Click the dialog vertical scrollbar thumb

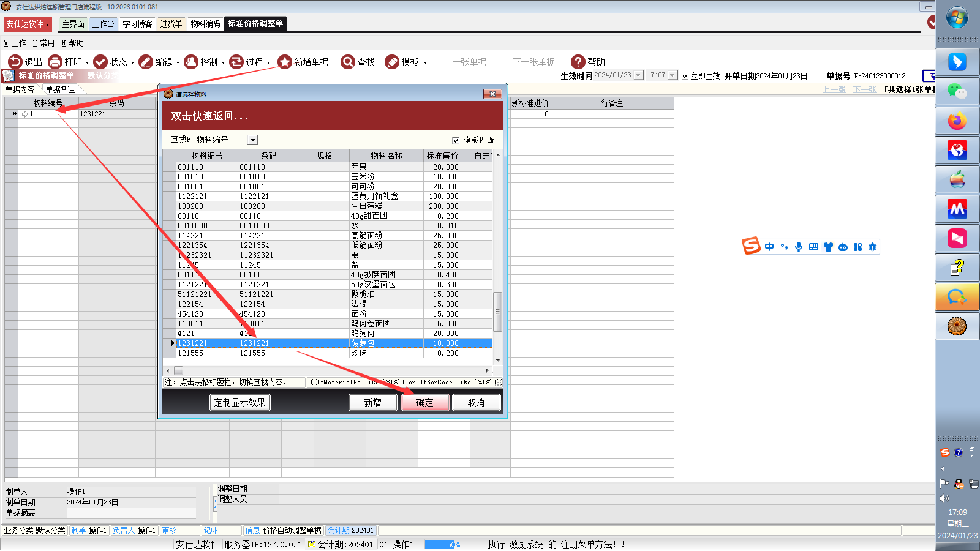tap(497, 311)
